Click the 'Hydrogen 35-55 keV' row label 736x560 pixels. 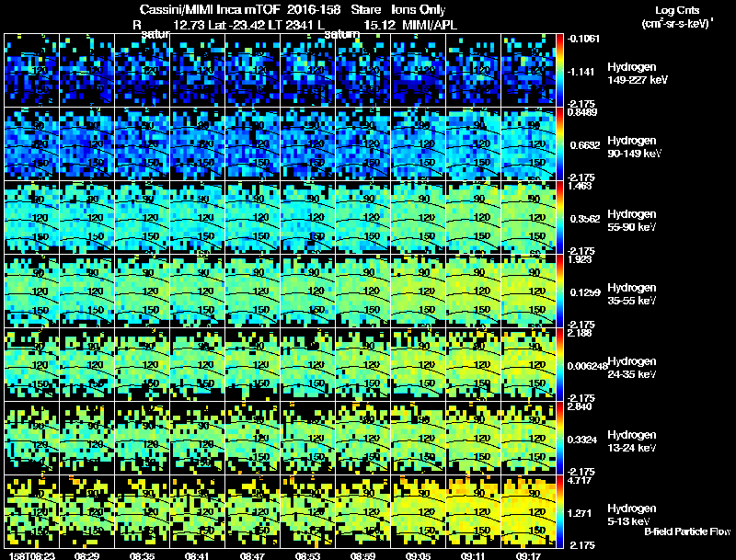point(632,293)
